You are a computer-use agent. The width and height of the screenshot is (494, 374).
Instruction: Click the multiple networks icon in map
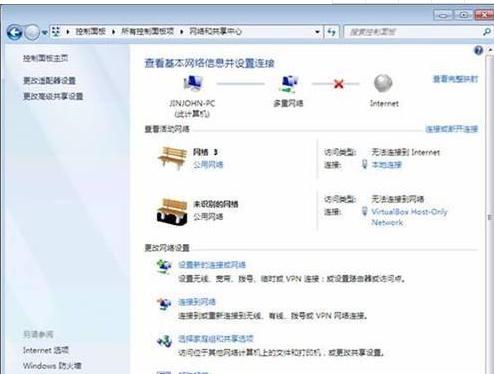click(x=288, y=84)
